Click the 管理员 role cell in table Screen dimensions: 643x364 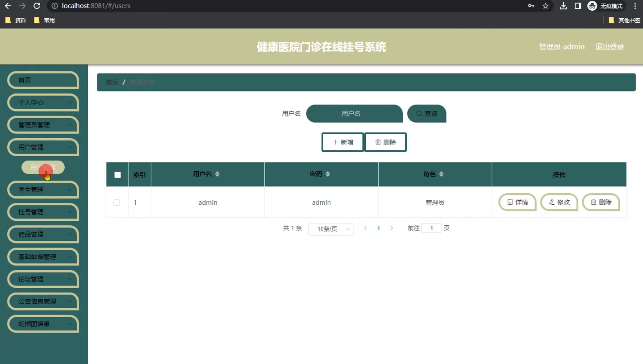coord(435,203)
